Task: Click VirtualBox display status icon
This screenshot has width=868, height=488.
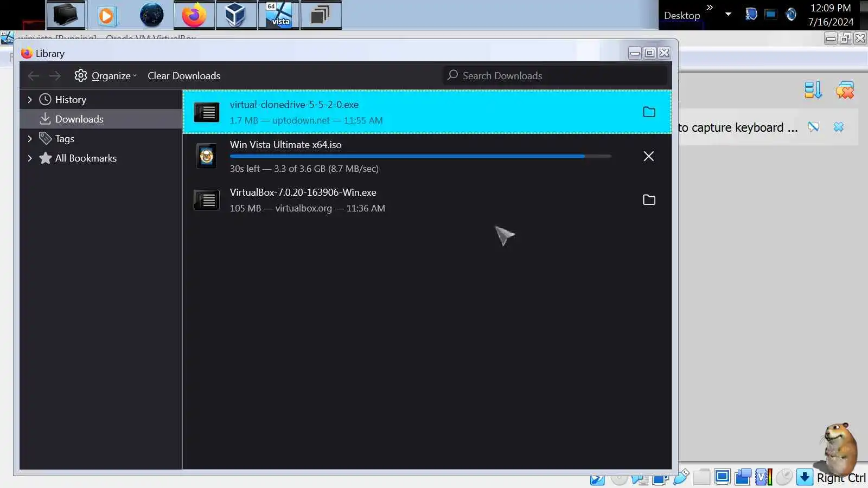Action: 722,477
